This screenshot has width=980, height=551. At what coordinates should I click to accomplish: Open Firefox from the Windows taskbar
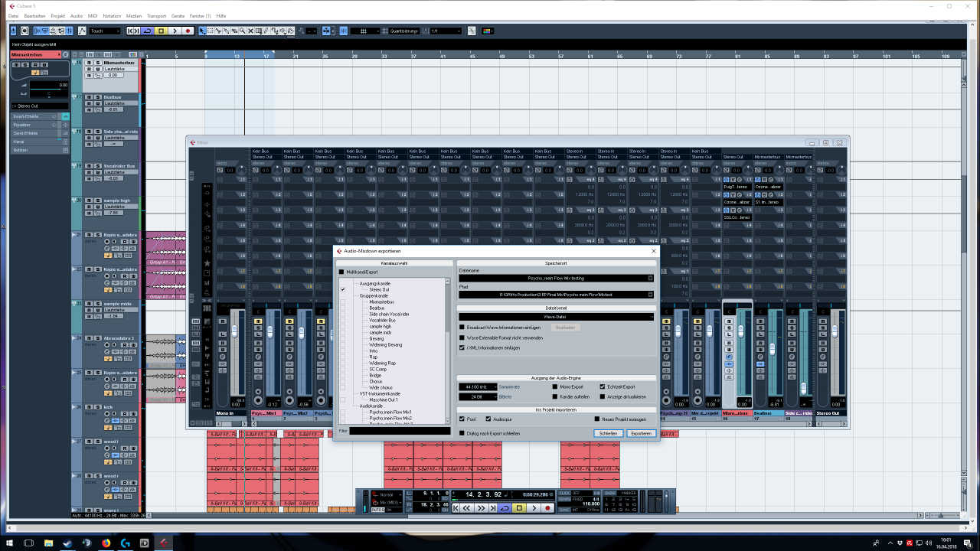coord(106,543)
